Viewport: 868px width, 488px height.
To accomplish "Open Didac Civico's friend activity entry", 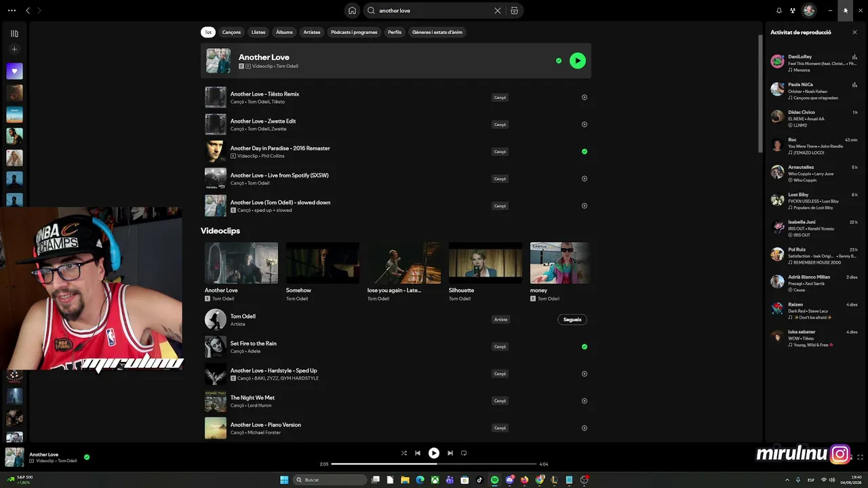I will [814, 119].
